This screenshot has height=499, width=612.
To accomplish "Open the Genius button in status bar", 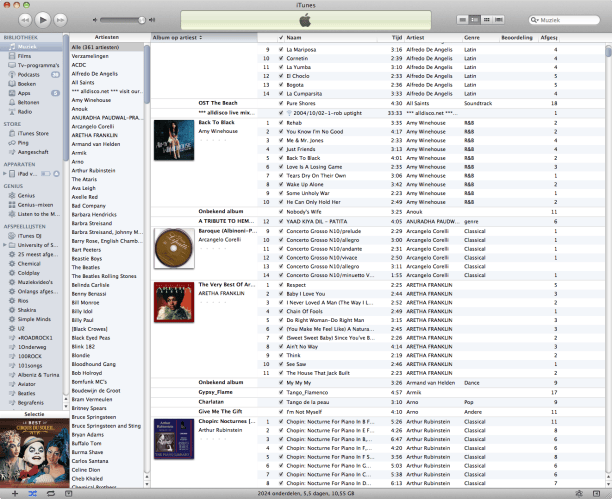I will coord(579,494).
